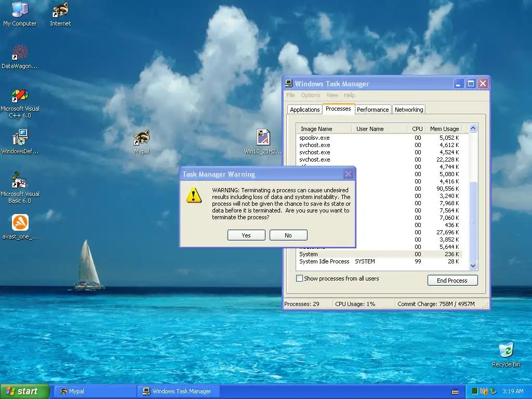Open the My Computer desktop icon
532x399 pixels.
(20, 14)
